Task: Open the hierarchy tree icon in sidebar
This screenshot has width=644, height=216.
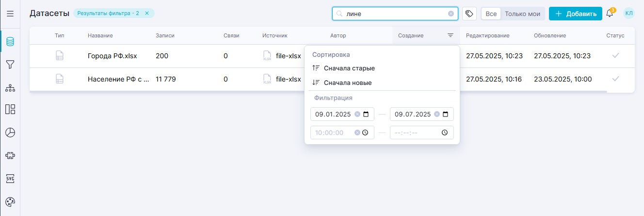Action: [10, 87]
